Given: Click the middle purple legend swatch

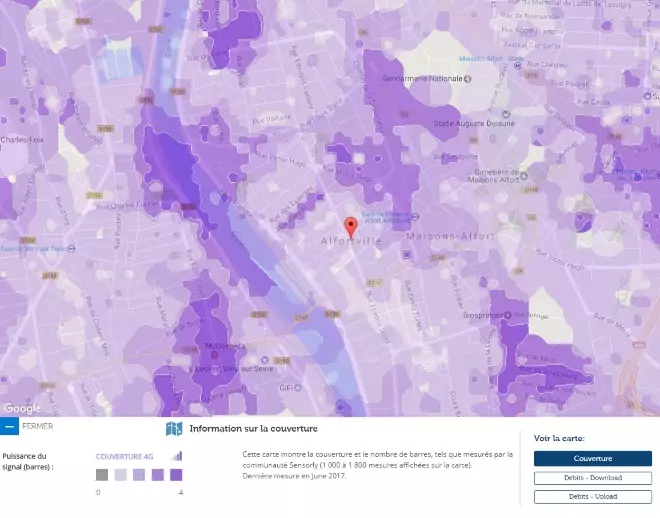Looking at the screenshot, I should (139, 475).
